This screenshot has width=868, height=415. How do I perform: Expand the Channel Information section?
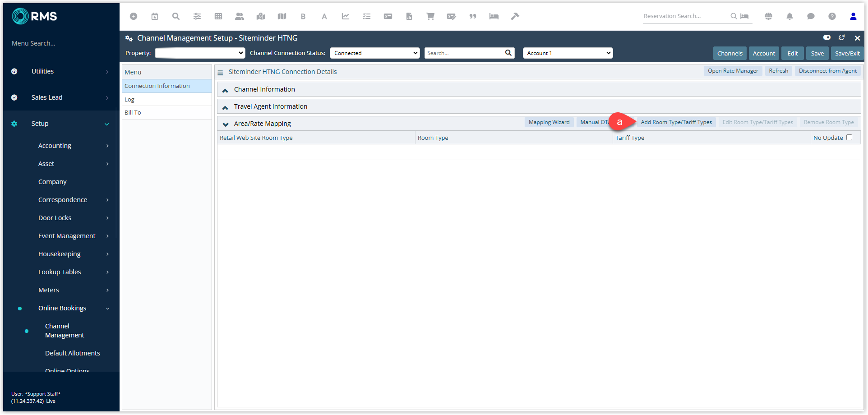pyautogui.click(x=225, y=90)
